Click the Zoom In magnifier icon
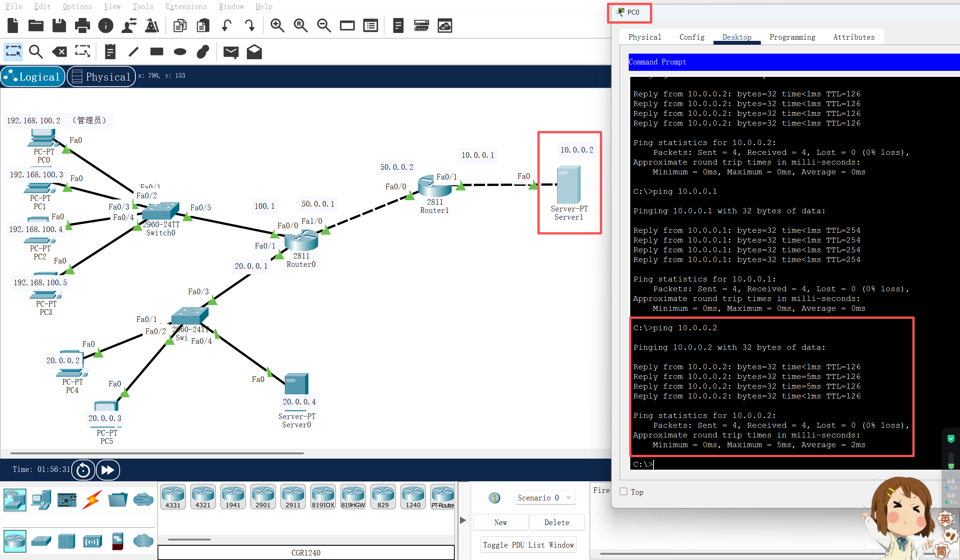 [x=277, y=26]
